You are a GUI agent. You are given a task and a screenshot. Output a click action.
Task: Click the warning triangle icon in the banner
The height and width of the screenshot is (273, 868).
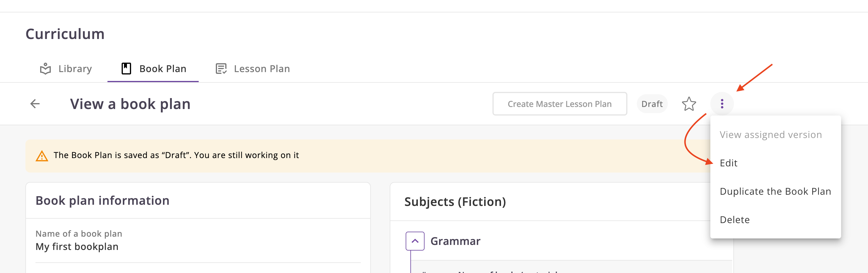coord(42,156)
